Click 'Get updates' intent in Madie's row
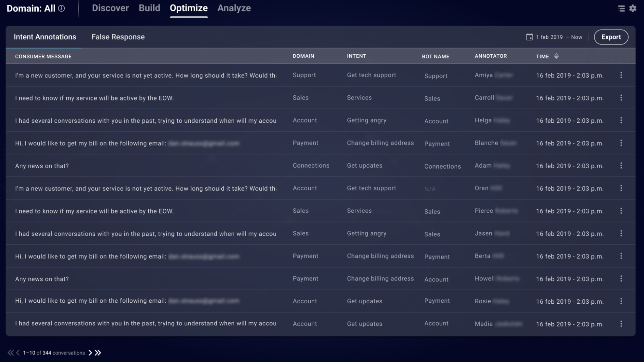 (x=365, y=324)
